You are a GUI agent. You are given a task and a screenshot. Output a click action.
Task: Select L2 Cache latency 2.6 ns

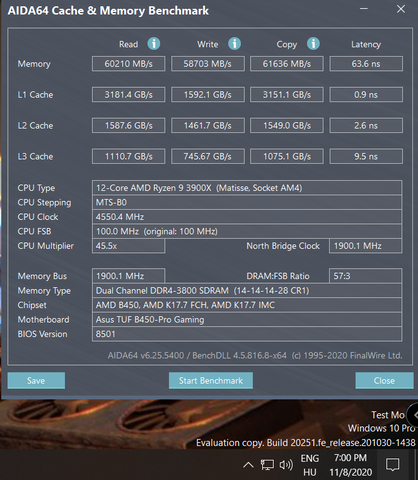[366, 125]
